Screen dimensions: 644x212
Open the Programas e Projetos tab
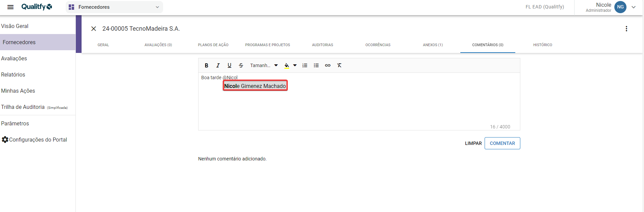[268, 45]
